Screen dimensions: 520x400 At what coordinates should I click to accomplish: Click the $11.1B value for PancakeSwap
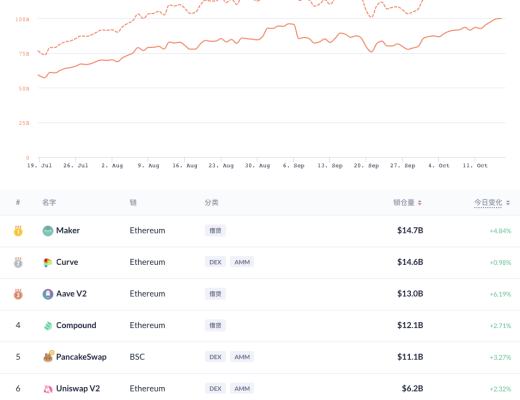tap(410, 357)
